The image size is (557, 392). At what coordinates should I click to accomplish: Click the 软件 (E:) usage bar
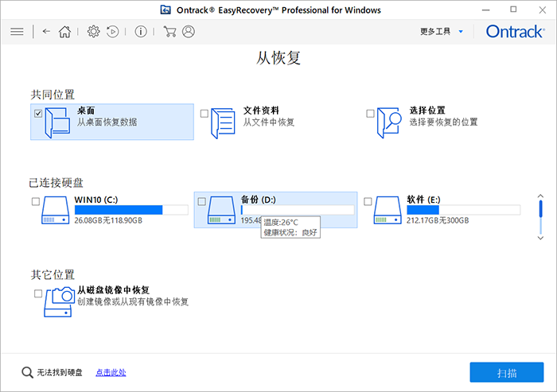[x=464, y=210]
